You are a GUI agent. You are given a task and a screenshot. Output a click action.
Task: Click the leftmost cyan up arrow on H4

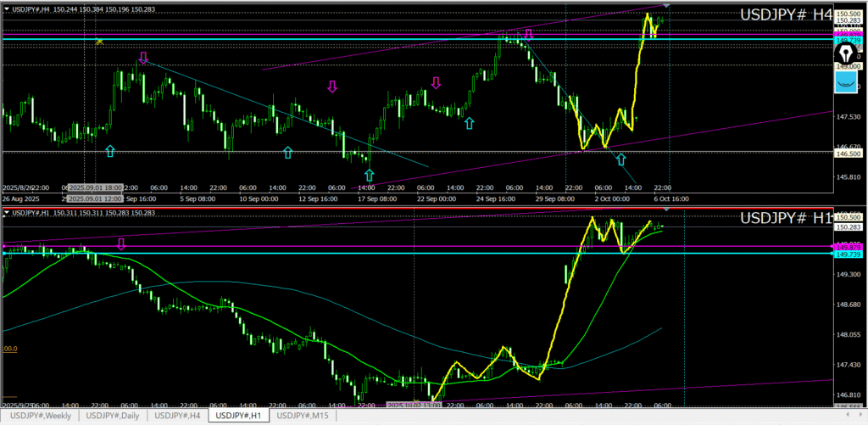point(109,151)
